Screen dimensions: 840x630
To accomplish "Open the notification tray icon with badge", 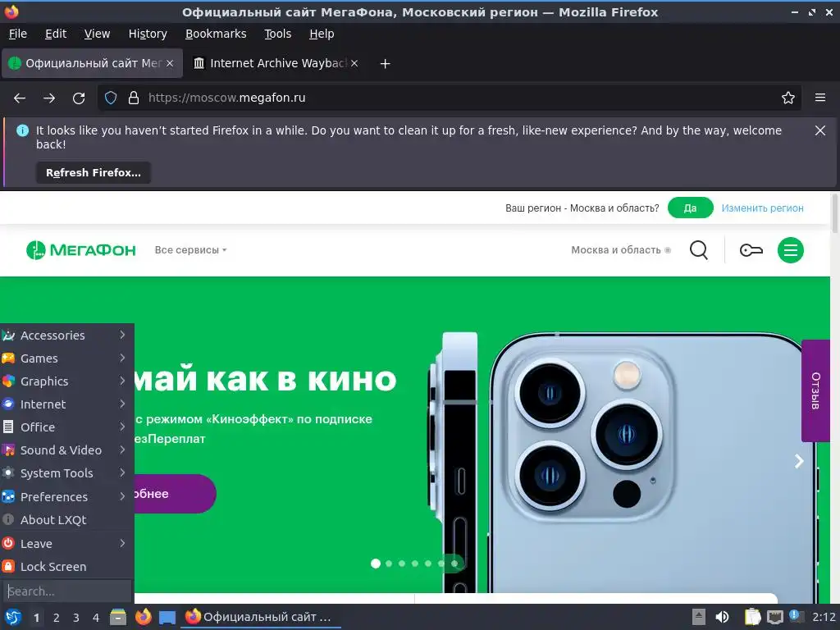I will (x=796, y=617).
